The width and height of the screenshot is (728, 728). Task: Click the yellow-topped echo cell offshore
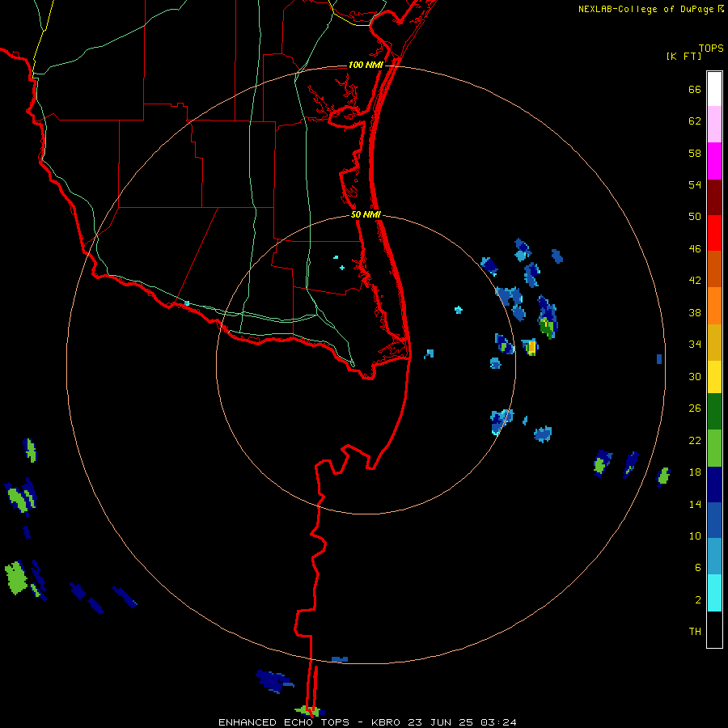coord(530,347)
